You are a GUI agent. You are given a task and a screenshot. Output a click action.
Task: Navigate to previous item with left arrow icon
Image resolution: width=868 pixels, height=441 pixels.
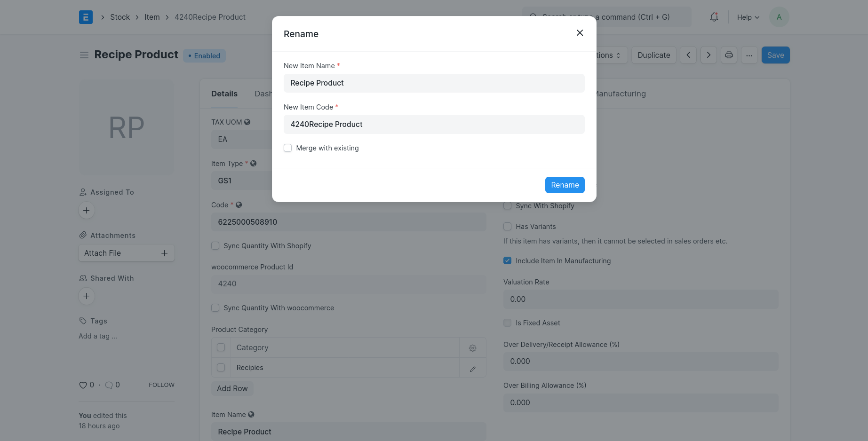(688, 55)
